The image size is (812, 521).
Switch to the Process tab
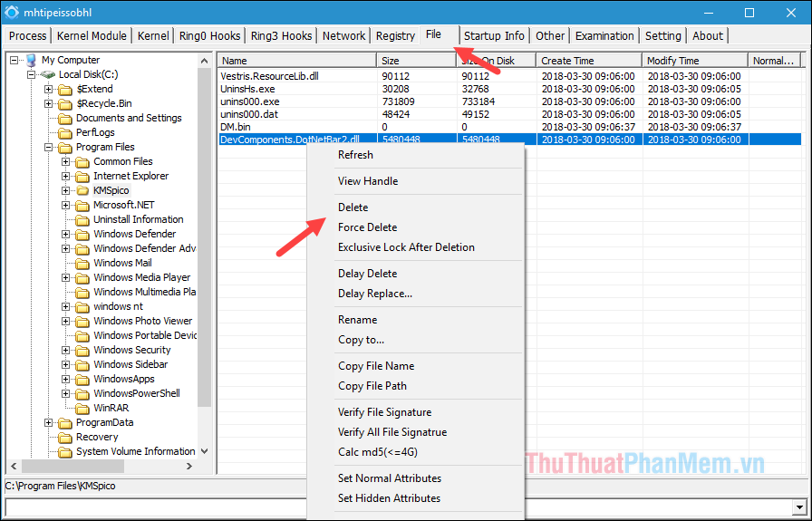tap(27, 35)
